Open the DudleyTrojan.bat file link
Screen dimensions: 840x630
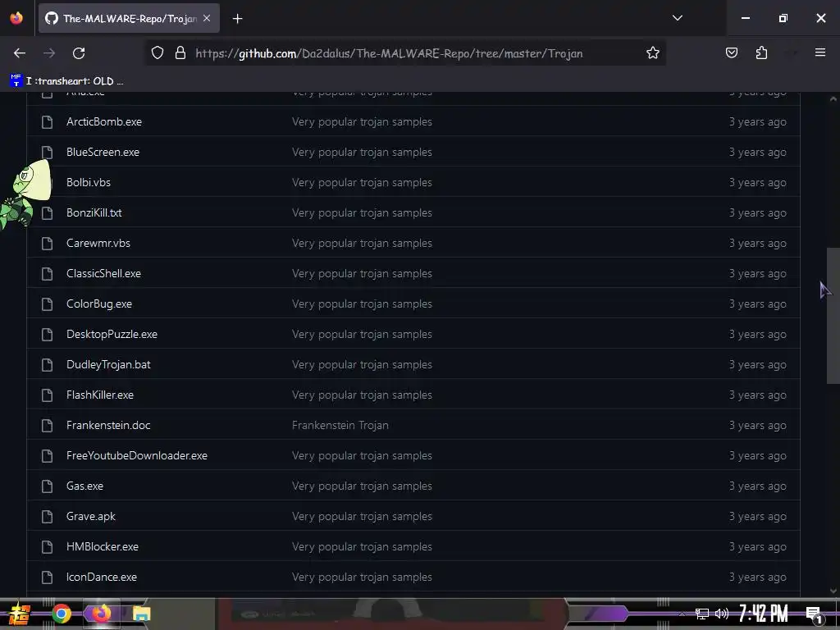coord(108,364)
